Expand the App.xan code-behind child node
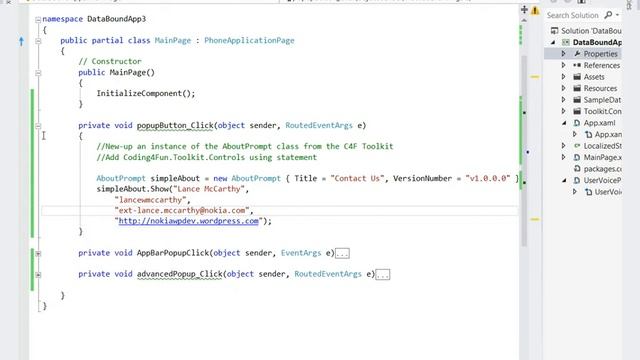 [575, 134]
